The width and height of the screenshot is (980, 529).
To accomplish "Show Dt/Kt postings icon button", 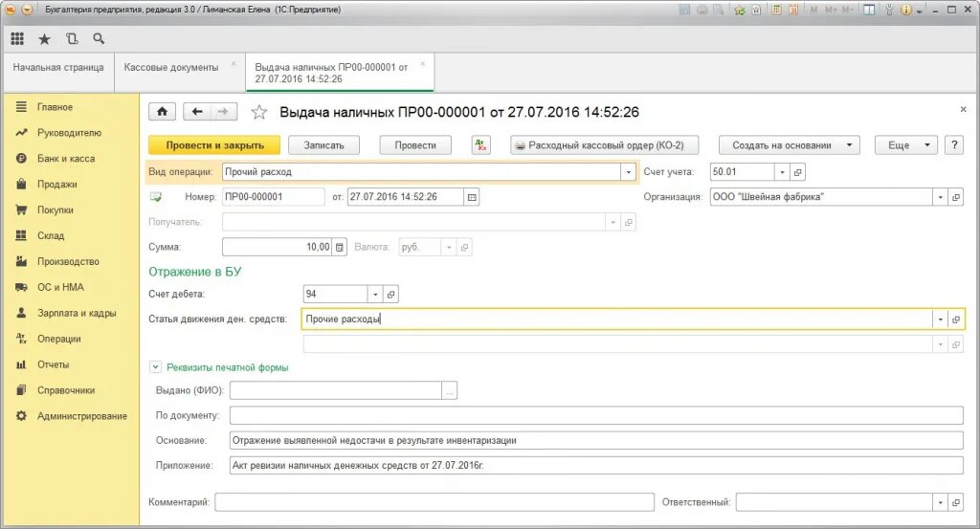I will click(x=480, y=144).
